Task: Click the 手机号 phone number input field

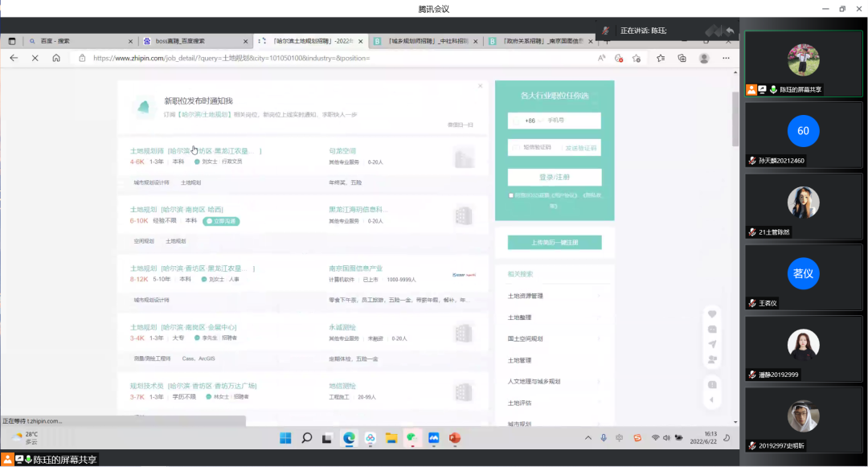Action: click(571, 121)
